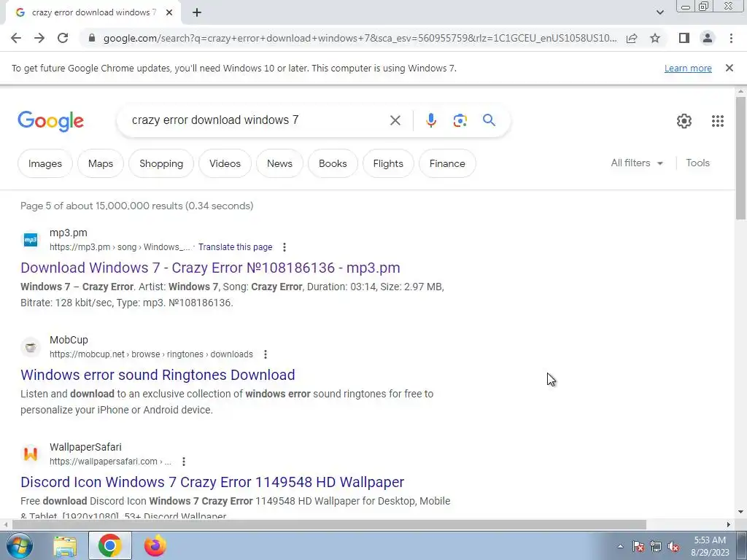This screenshot has width=747, height=560.
Task: Open site info padlock icon
Action: click(x=92, y=38)
